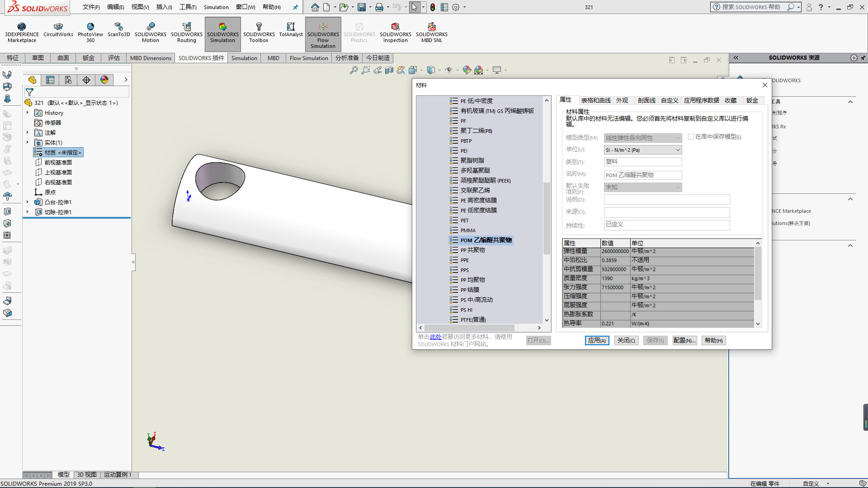Click the 关闭(C) button

(x=626, y=340)
